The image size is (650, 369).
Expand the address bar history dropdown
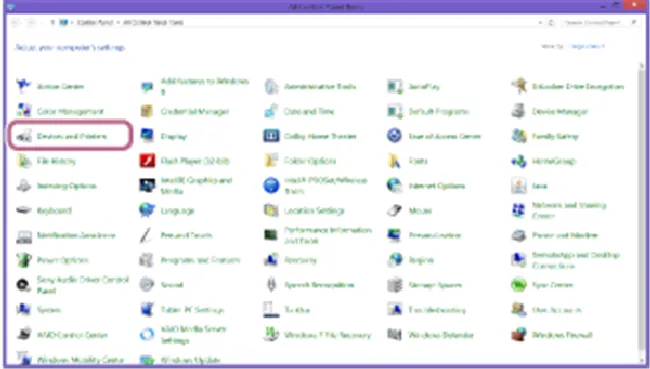(540, 22)
